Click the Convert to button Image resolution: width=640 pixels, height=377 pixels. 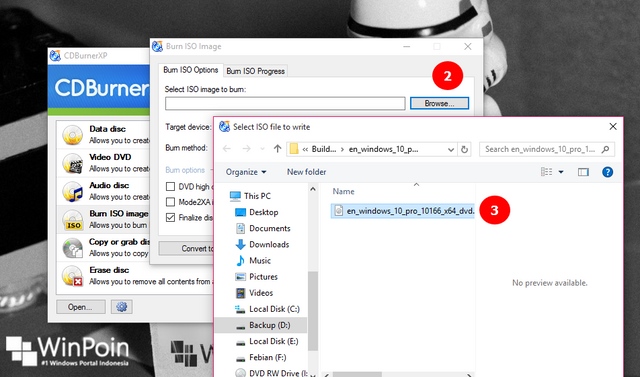click(x=186, y=248)
